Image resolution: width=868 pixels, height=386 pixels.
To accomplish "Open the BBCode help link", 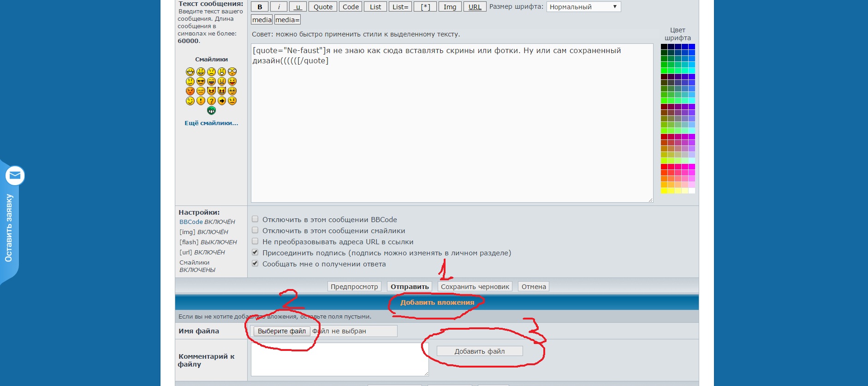I will coord(191,222).
